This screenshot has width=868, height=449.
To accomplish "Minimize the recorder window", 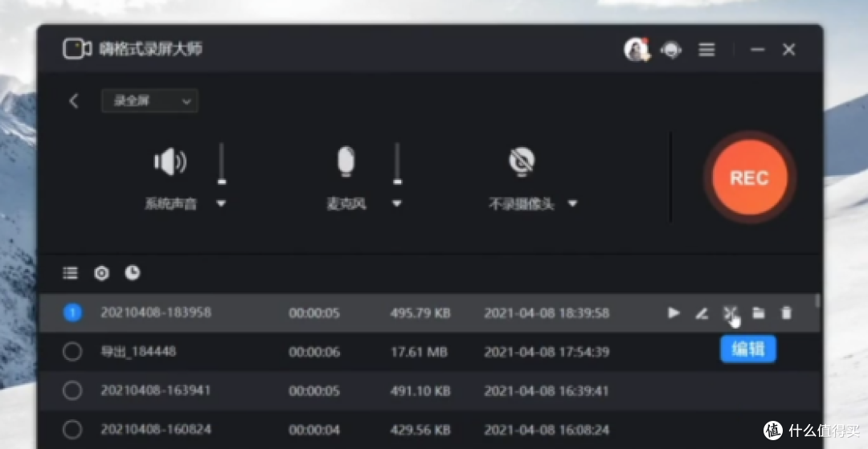I will (758, 49).
